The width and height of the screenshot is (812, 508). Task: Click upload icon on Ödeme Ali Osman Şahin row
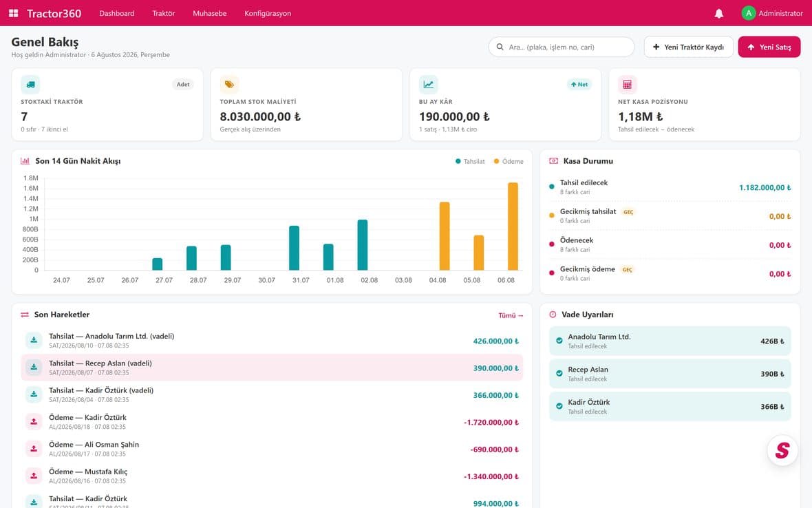[34, 448]
